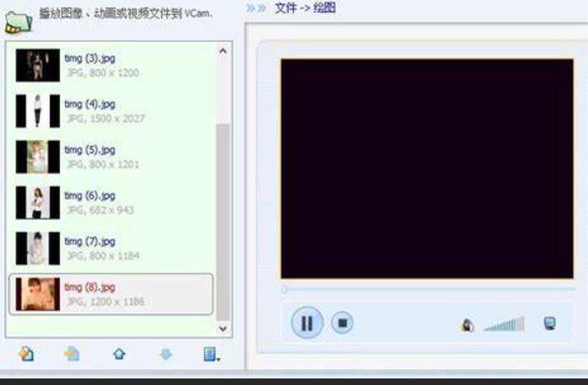
Task: Click the monitor display icon
Action: (550, 323)
